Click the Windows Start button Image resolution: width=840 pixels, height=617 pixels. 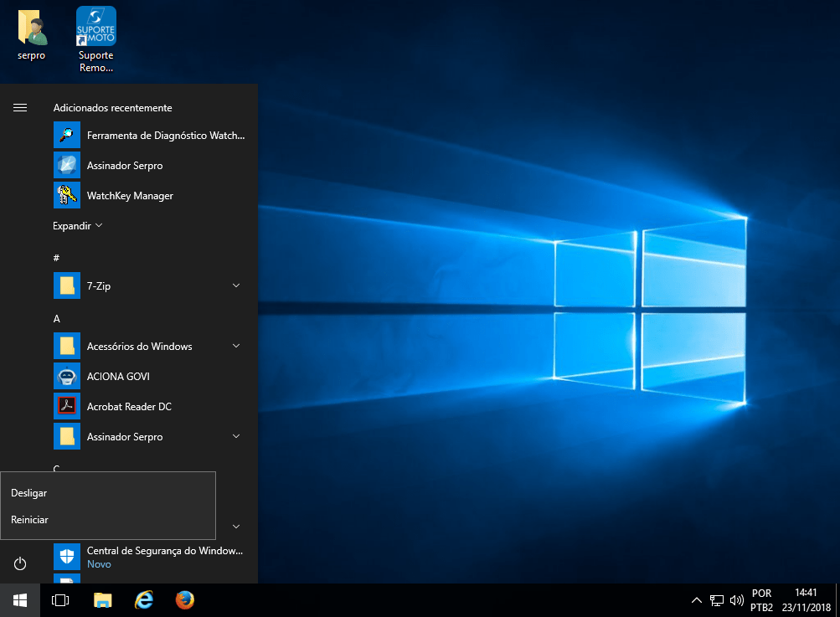[20, 600]
